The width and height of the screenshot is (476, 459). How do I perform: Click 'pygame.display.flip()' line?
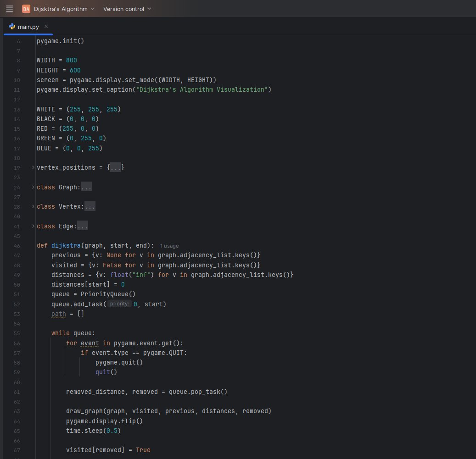(x=105, y=421)
